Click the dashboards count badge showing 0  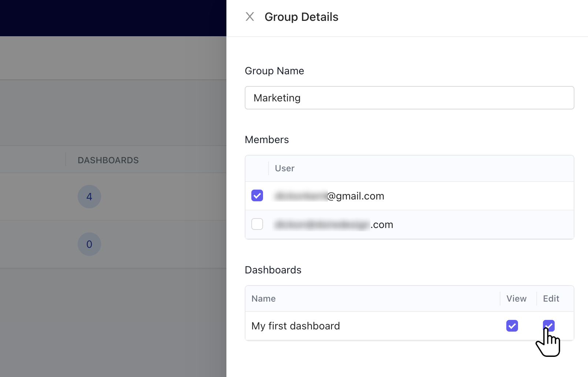click(x=89, y=244)
